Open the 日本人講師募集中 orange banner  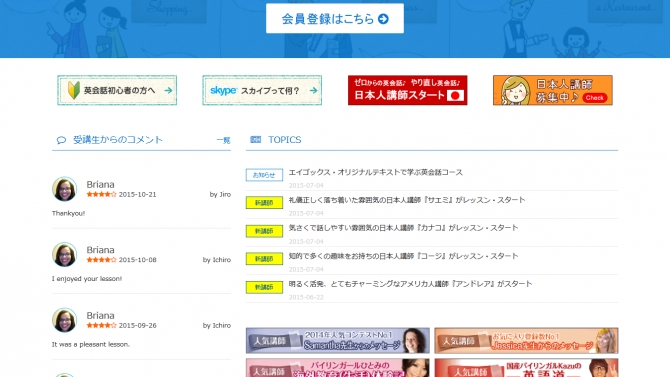pyautogui.click(x=552, y=90)
